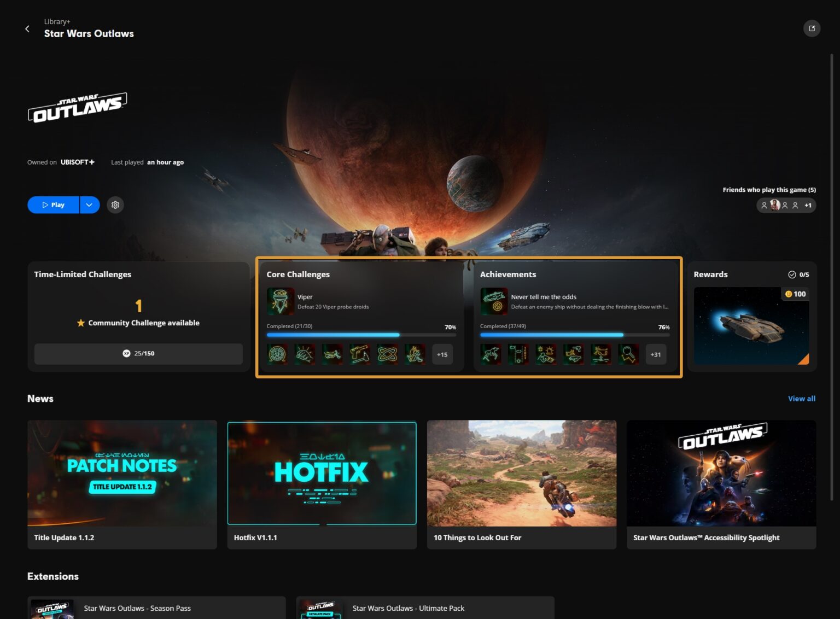Click the punching fist challenge badge
This screenshot has width=840, height=619.
click(305, 354)
